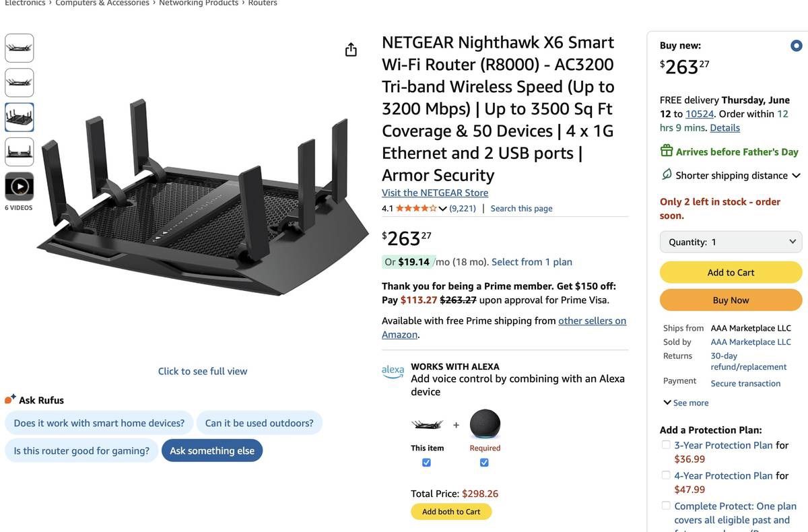This screenshot has width=808, height=532.
Task: Click the share icon above the product title
Action: pyautogui.click(x=350, y=49)
